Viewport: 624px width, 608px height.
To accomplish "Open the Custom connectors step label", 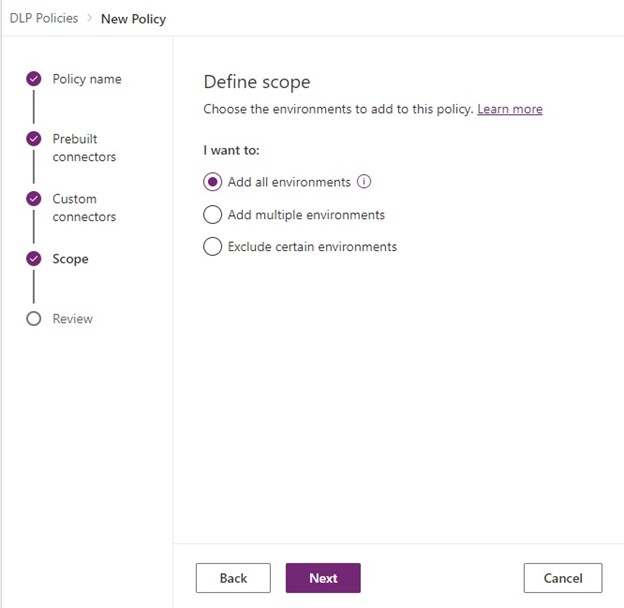I will (84, 208).
